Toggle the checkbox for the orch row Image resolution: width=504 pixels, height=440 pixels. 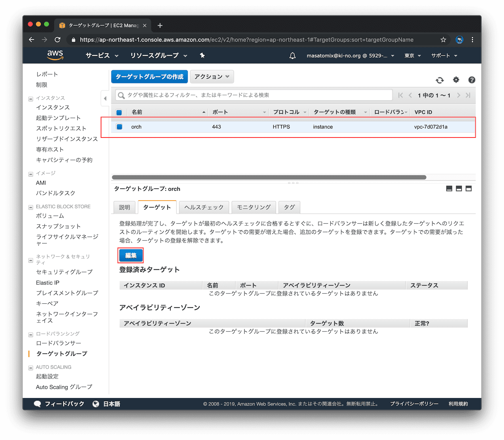click(x=119, y=127)
